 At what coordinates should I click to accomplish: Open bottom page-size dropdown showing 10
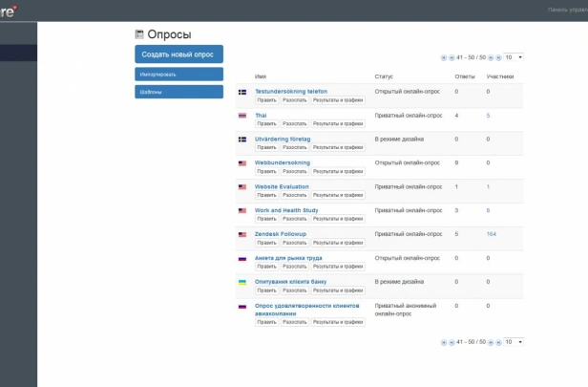[x=514, y=342]
